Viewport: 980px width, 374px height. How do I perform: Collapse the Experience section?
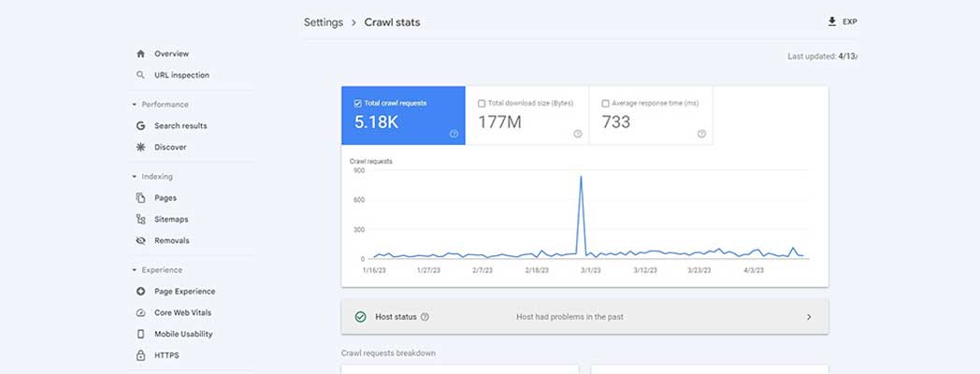coord(135,270)
